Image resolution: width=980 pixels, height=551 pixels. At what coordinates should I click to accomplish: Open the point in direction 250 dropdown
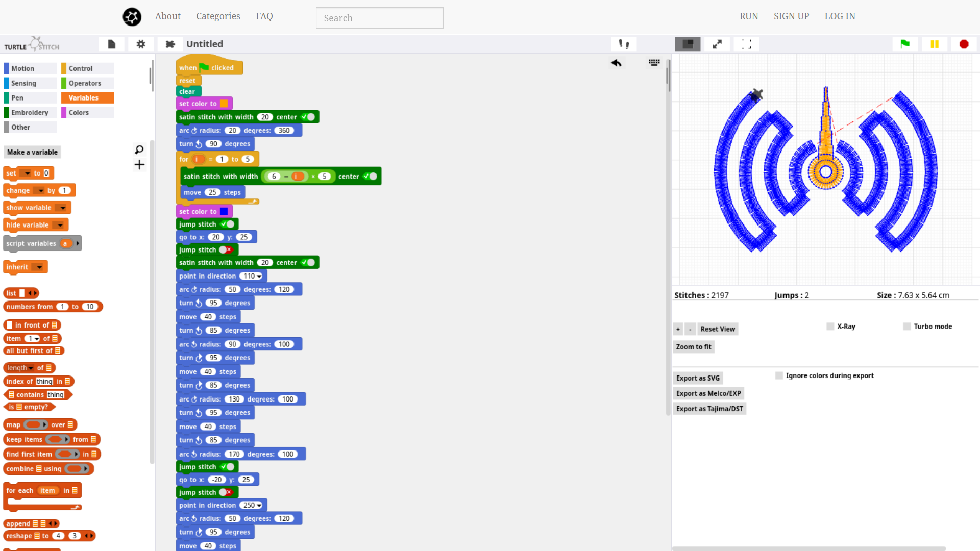coord(259,505)
